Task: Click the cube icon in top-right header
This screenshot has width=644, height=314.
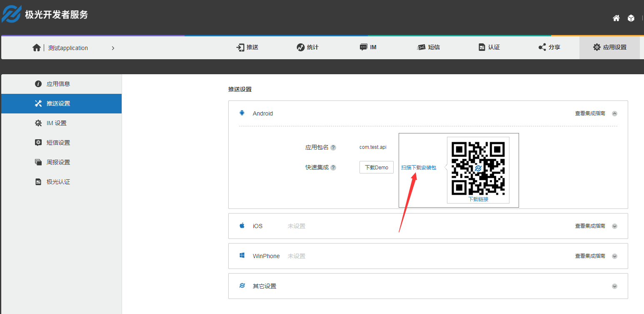Action: point(631,18)
